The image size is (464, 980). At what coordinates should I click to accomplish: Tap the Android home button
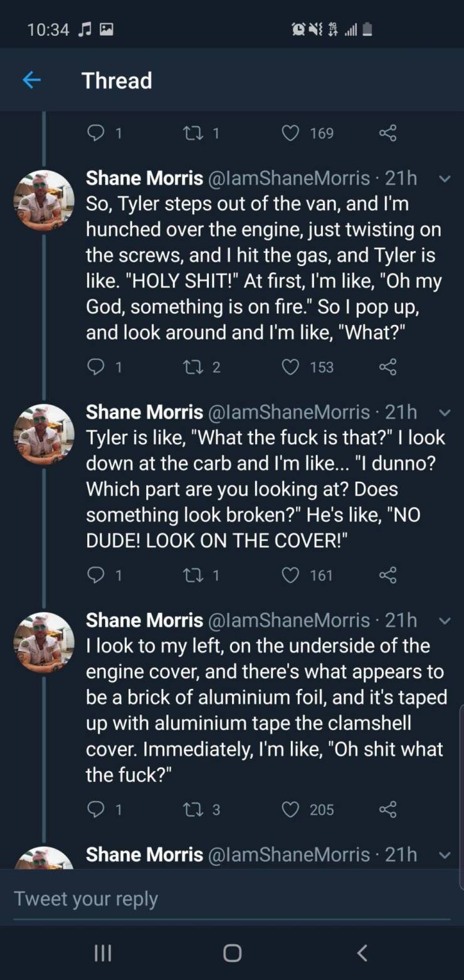pyautogui.click(x=232, y=953)
